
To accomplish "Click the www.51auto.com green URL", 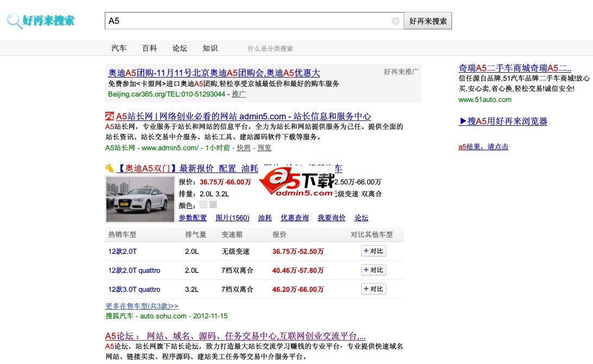I will pyautogui.click(x=485, y=99).
